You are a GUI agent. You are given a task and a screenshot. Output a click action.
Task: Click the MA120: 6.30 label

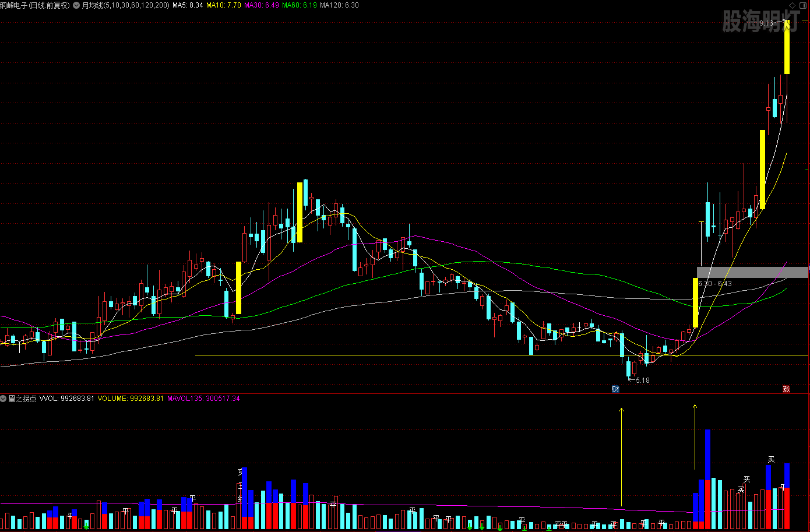339,5
